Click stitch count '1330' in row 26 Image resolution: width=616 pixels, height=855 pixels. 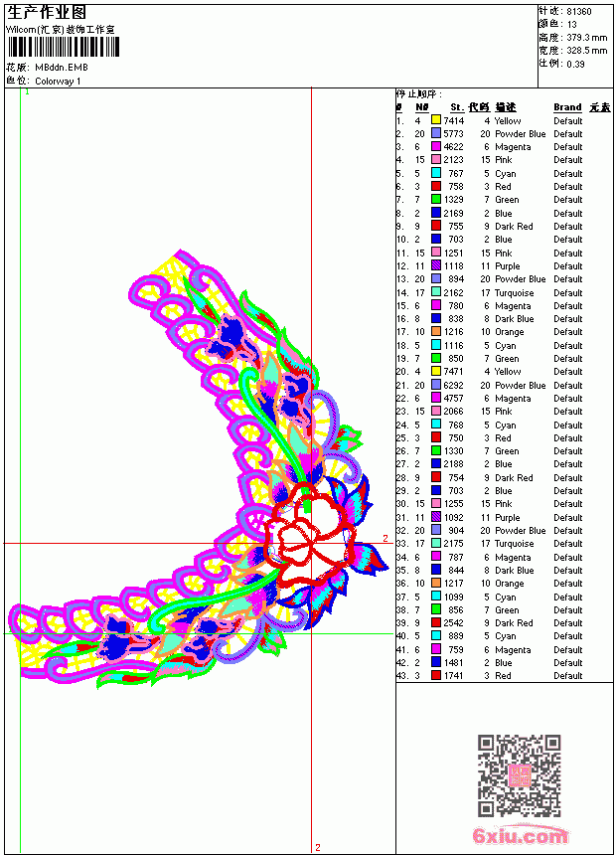tap(453, 451)
